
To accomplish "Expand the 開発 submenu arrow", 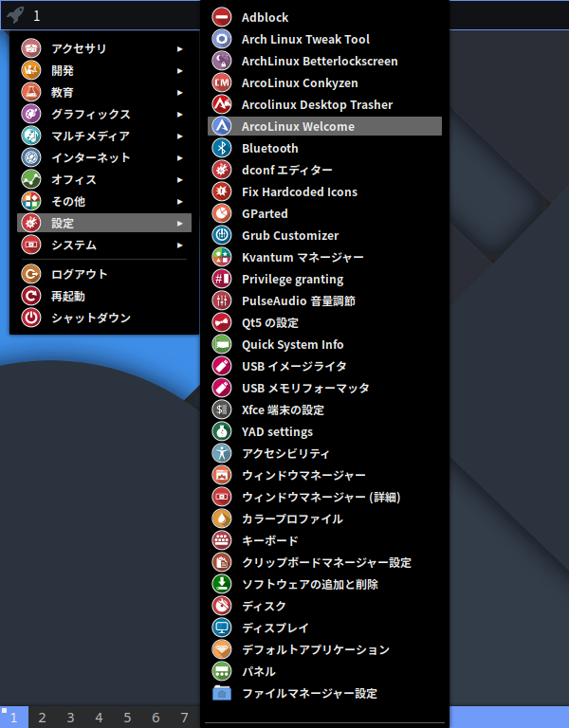I will click(x=180, y=70).
